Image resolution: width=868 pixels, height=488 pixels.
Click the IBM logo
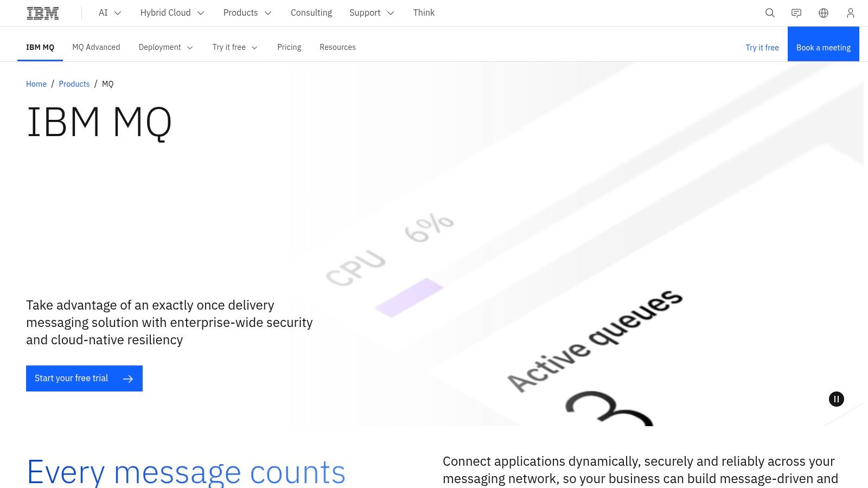(x=43, y=12)
